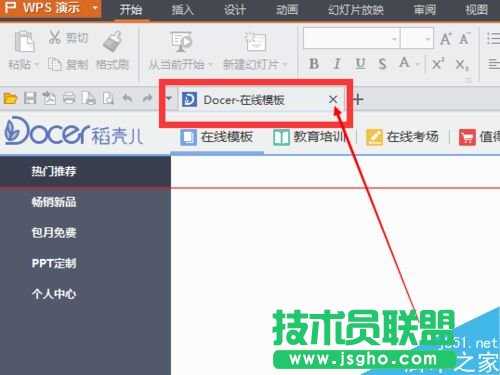
Task: Apply subscript formatting
Action: [x=462, y=64]
